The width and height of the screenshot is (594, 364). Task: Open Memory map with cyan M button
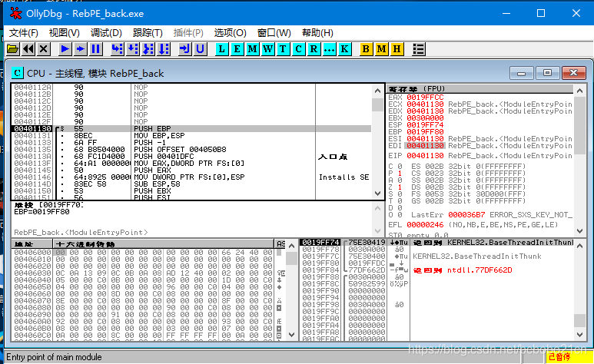tap(252, 49)
